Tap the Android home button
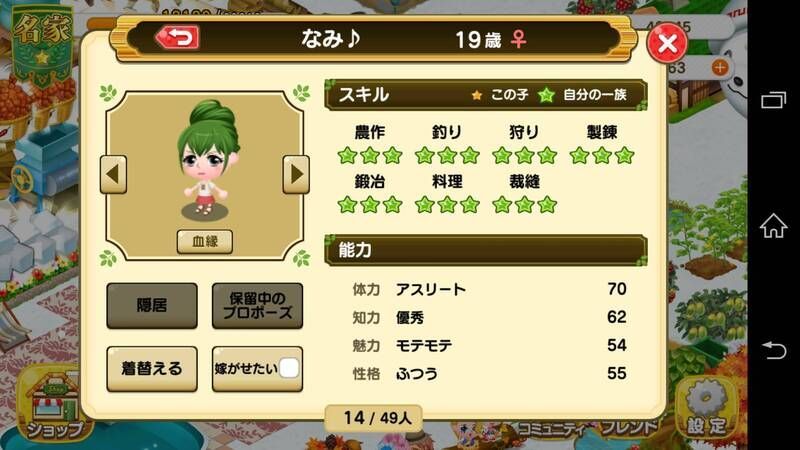800x450 pixels. pyautogui.click(x=773, y=226)
